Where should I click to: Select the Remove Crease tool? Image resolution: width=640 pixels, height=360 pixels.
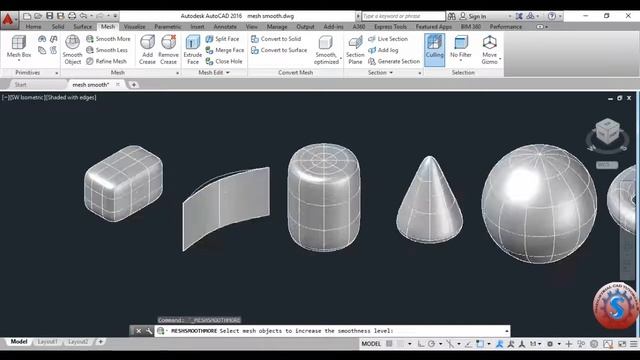pyautogui.click(x=168, y=49)
